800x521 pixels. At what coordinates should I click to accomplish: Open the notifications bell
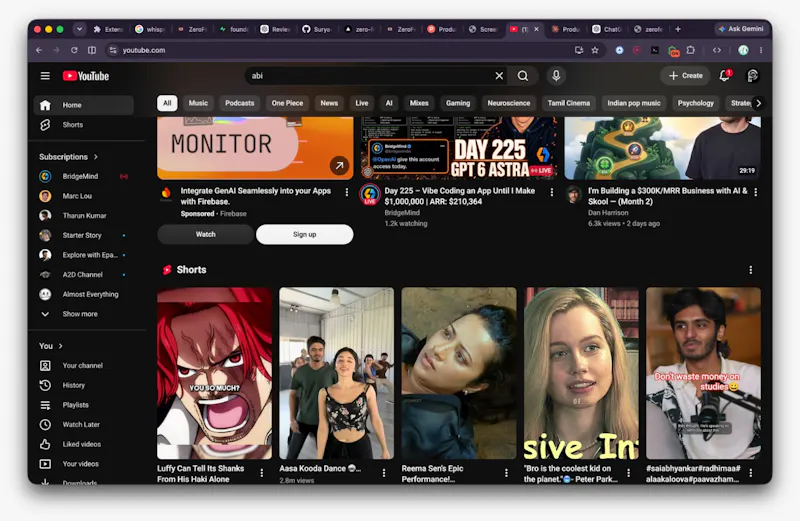click(x=724, y=76)
